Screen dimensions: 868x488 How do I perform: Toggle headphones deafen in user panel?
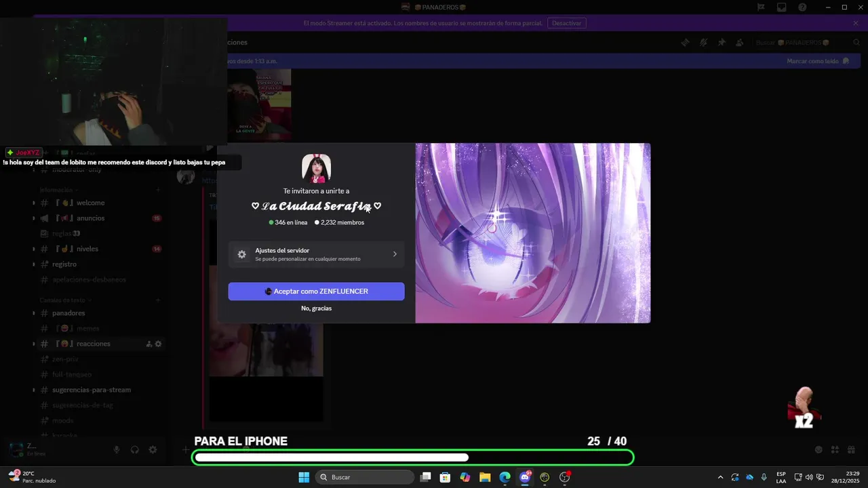pyautogui.click(x=135, y=449)
